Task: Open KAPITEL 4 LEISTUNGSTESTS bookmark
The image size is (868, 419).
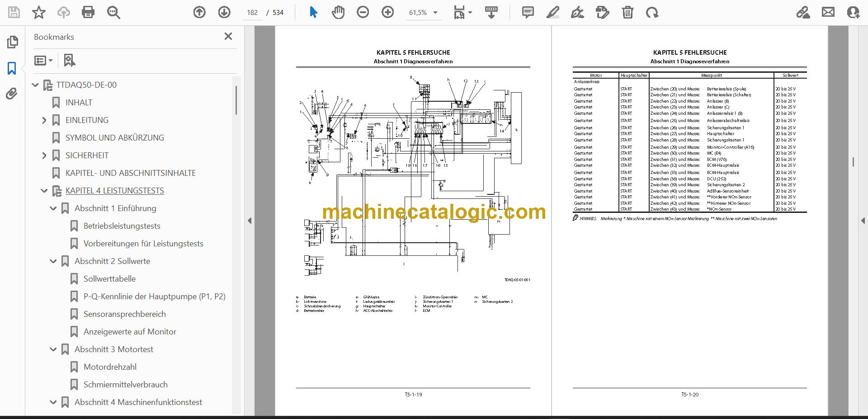Action: tap(114, 191)
